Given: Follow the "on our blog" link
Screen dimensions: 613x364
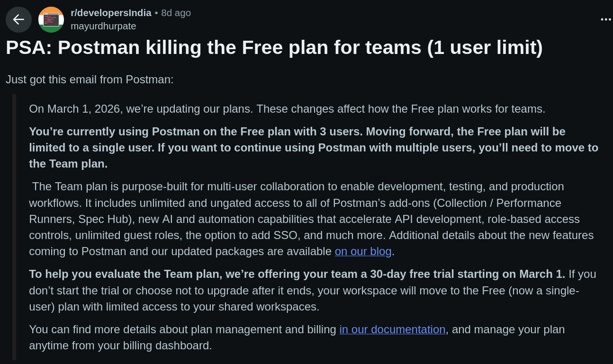Looking at the screenshot, I should 363,251.
